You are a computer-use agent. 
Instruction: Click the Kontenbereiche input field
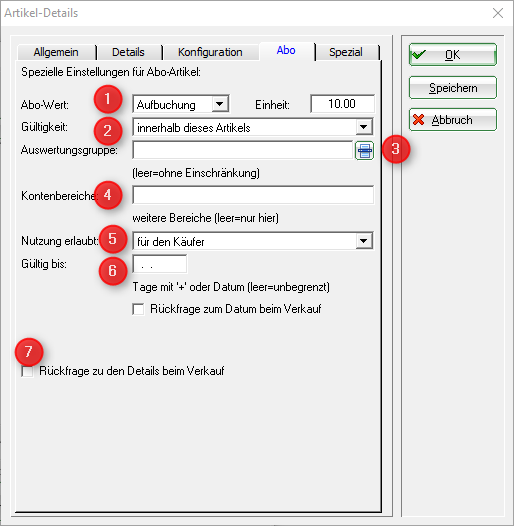click(x=253, y=195)
